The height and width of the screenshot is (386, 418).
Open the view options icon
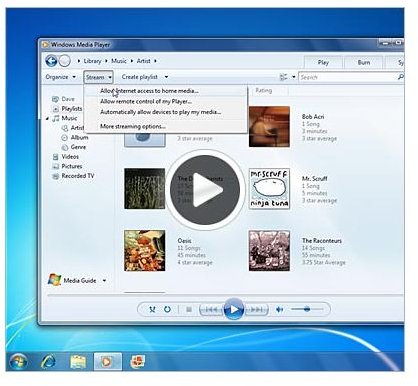(283, 77)
